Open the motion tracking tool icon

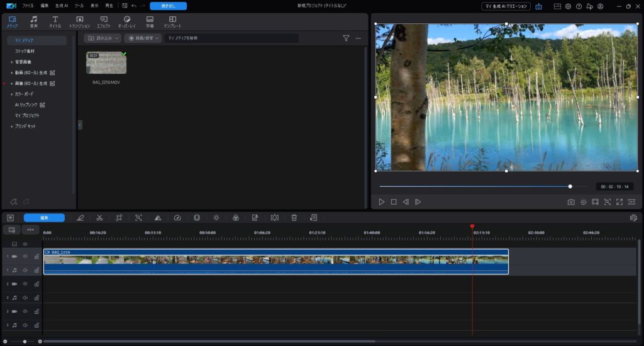tap(138, 218)
